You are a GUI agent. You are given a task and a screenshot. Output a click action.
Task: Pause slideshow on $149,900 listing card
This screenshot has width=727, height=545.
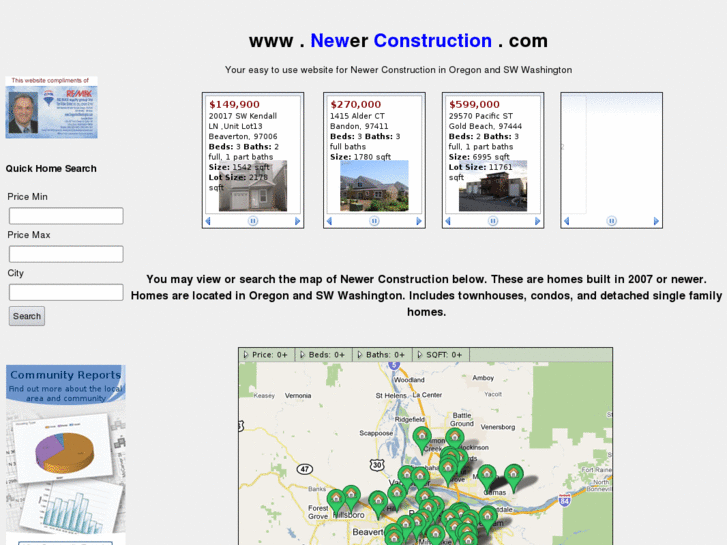(253, 221)
